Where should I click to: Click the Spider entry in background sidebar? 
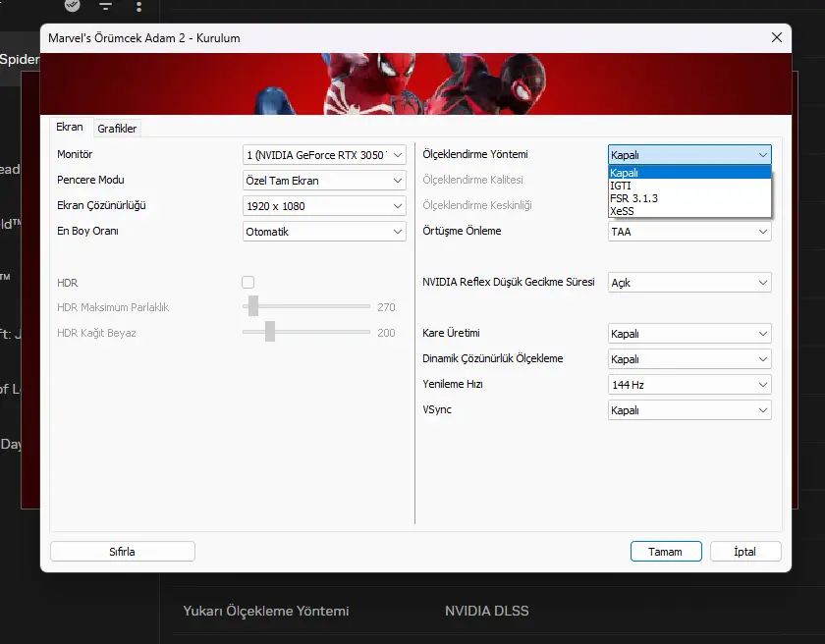[x=20, y=59]
